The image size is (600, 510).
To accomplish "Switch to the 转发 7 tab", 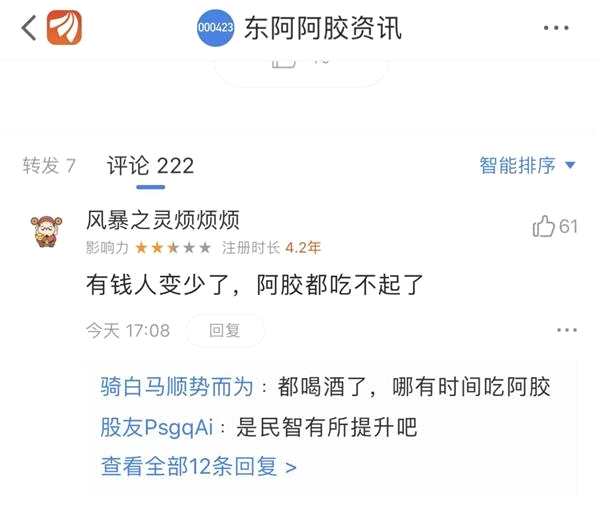I will (49, 165).
